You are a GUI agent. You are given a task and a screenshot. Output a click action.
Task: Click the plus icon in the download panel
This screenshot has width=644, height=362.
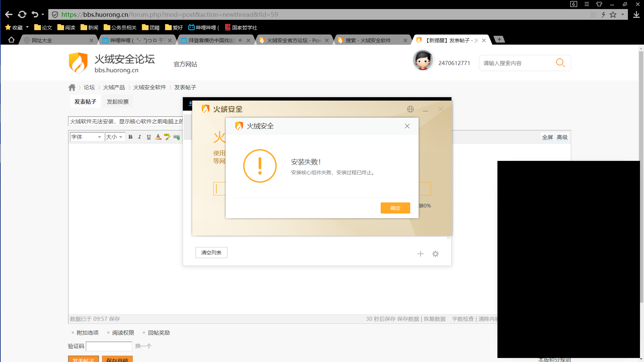[420, 254]
